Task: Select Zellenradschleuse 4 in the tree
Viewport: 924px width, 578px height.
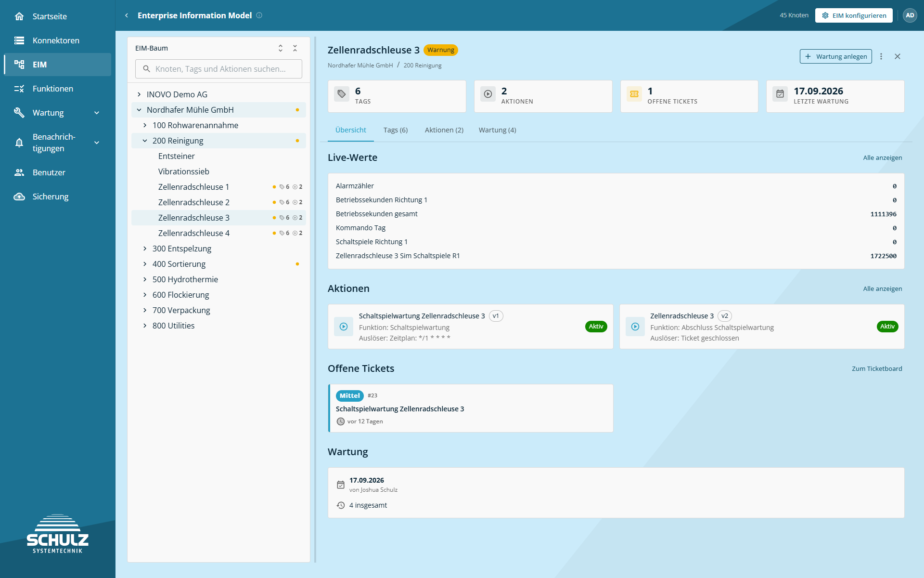Action: coord(218,233)
